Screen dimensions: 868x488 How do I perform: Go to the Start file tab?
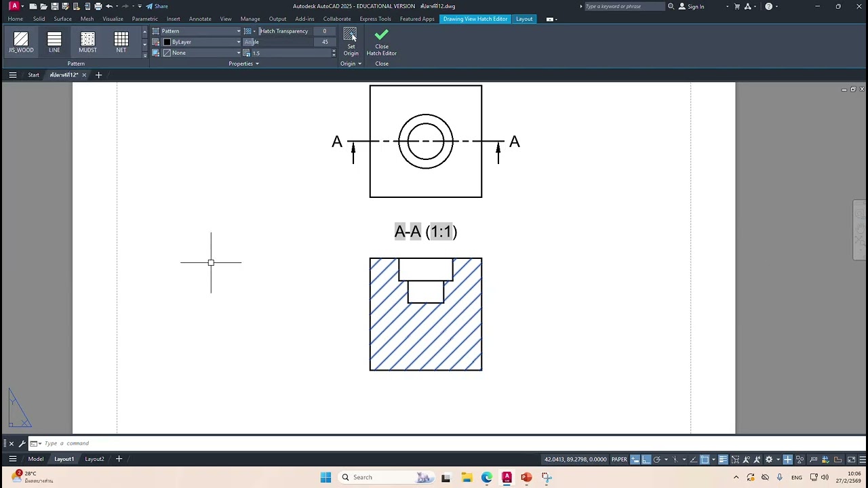click(33, 75)
